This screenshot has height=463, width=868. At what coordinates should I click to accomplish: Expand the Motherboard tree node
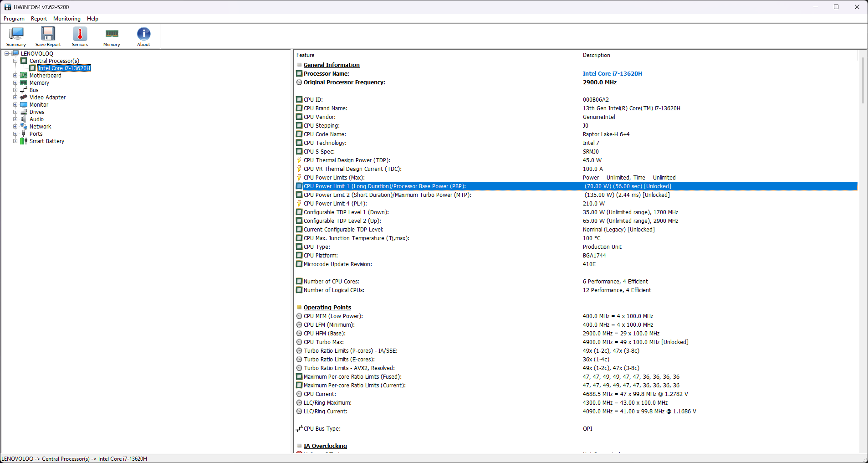click(x=15, y=76)
